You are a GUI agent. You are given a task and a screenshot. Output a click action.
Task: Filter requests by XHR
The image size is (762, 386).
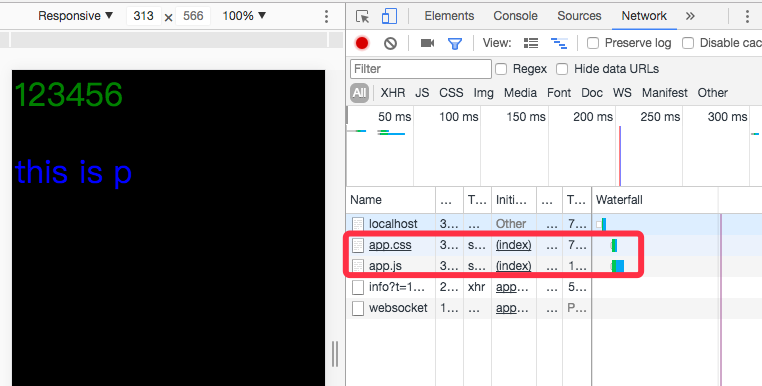coord(393,93)
